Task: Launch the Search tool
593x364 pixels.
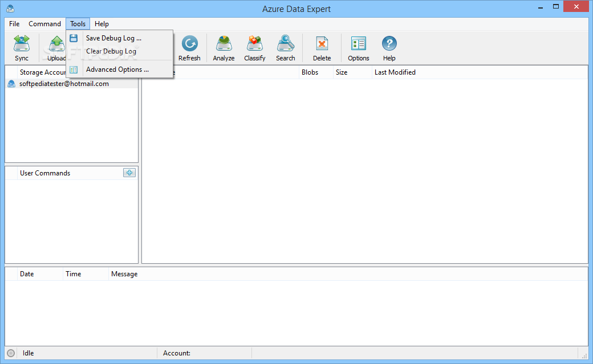Action: coord(286,48)
